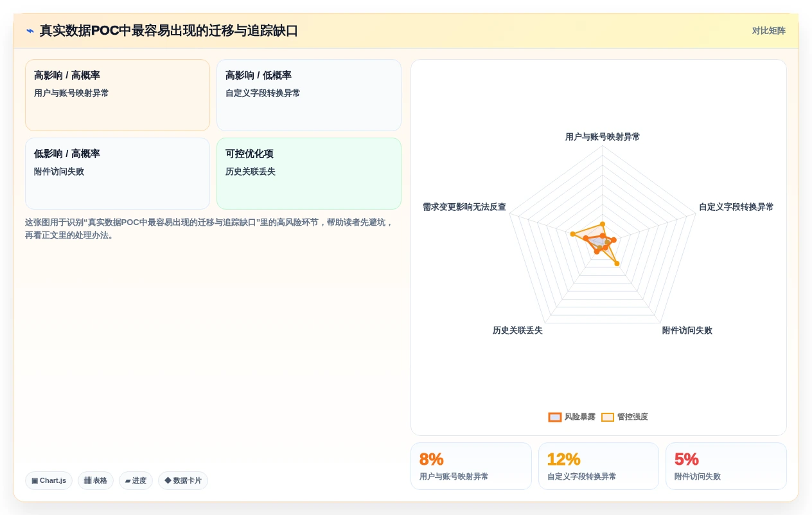The width and height of the screenshot is (812, 515).
Task: Click 自定义字段转换异常 text in second quadrant card
Action: (x=263, y=93)
